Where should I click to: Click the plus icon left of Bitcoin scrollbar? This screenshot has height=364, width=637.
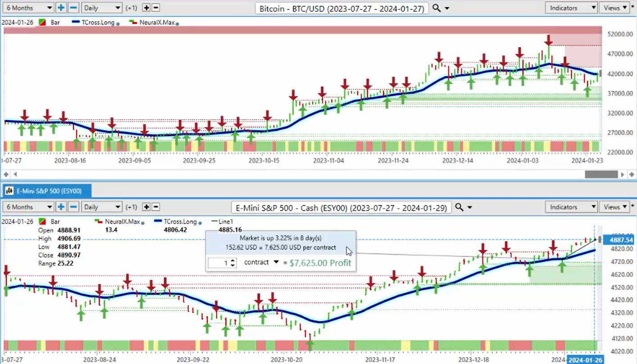point(6,174)
